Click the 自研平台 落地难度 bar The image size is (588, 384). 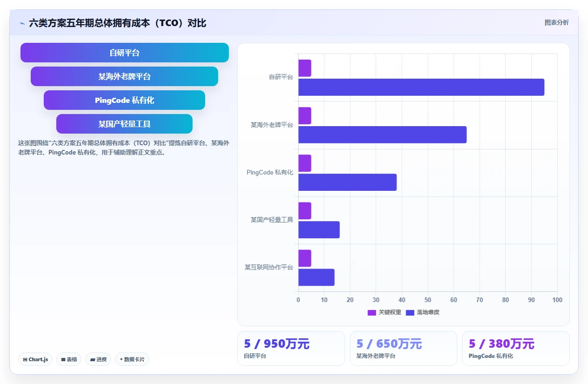(421, 87)
